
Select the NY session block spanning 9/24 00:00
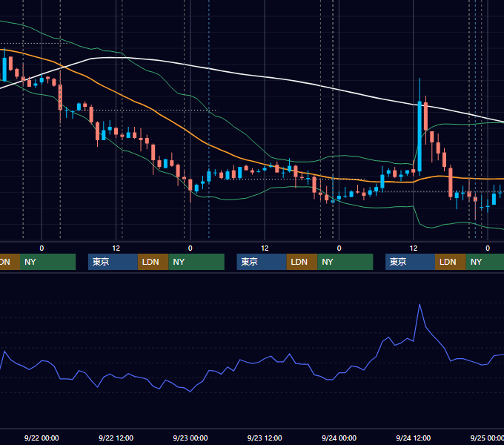coord(345,262)
